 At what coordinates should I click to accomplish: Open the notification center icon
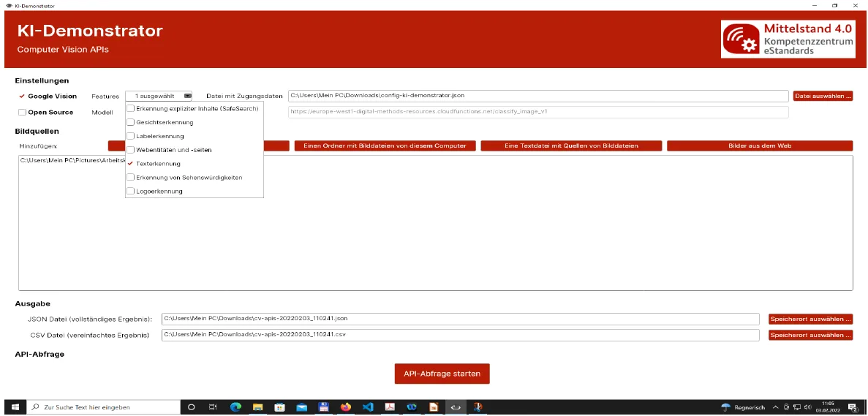[853, 407]
